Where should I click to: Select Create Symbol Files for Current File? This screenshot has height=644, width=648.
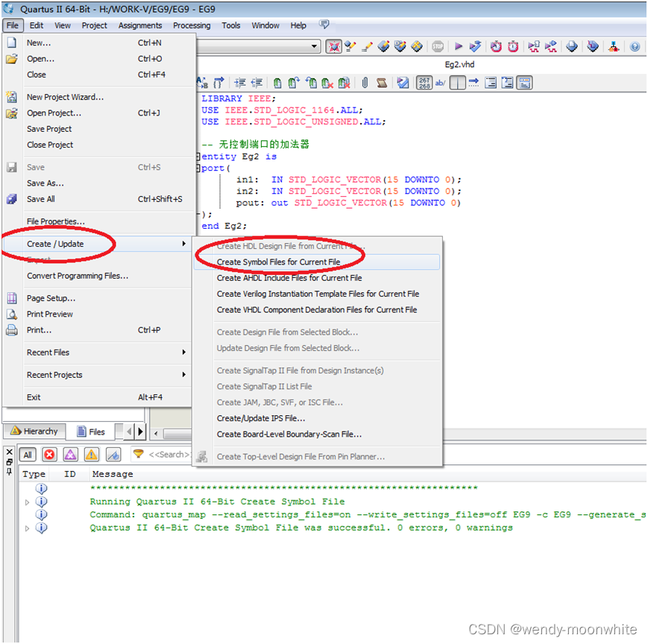click(x=278, y=262)
